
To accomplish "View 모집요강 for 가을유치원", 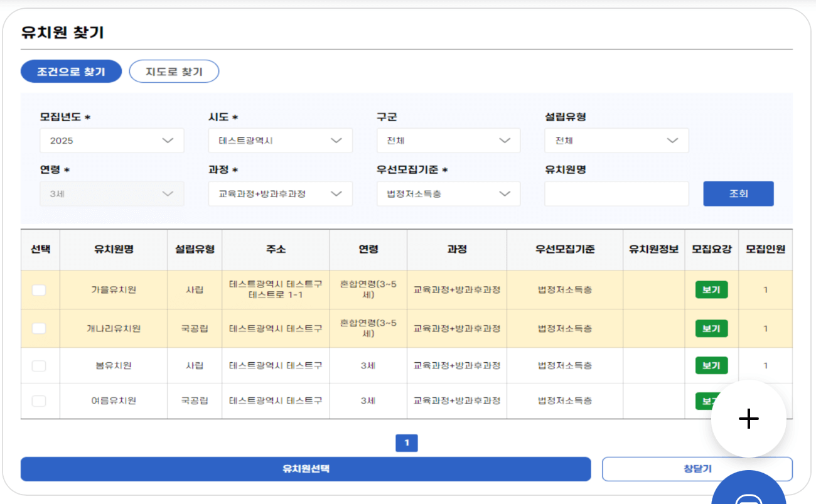I will coord(711,290).
